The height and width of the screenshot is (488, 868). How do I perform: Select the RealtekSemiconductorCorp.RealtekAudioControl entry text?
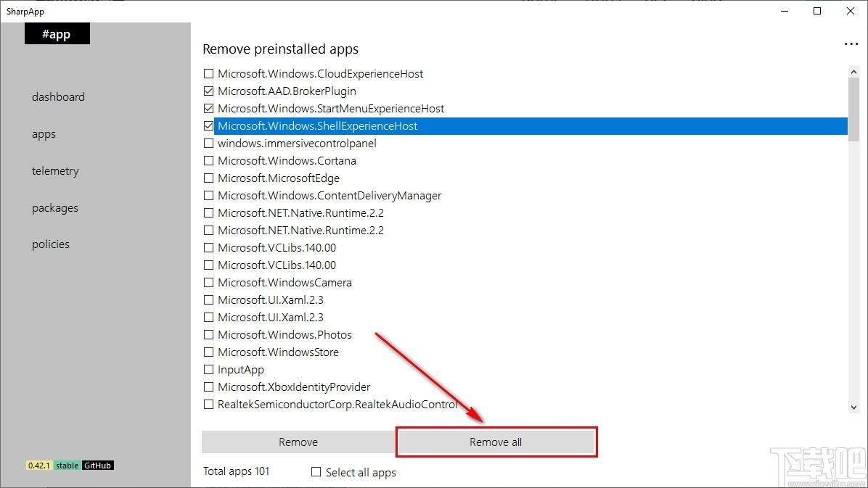click(x=337, y=405)
